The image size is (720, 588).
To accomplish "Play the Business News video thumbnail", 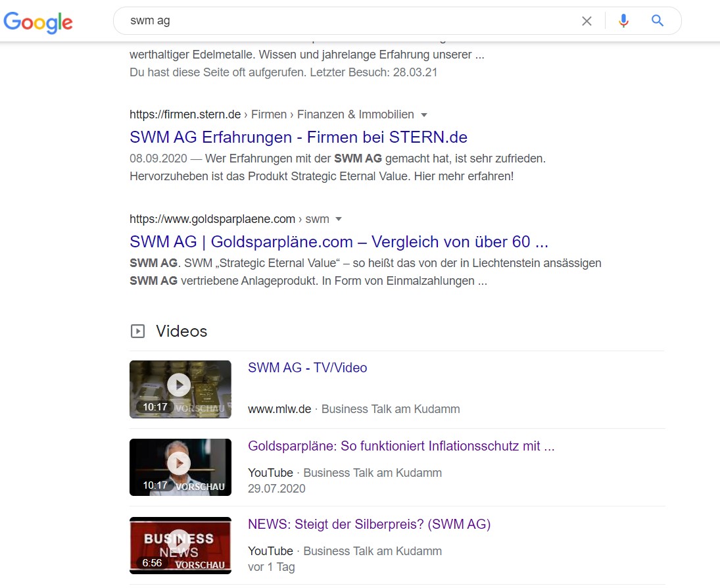I will click(x=180, y=545).
